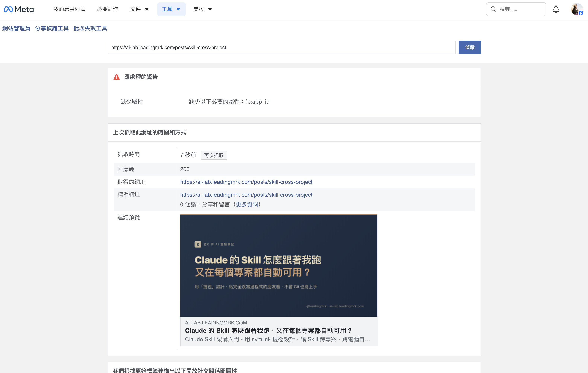This screenshot has height=373, width=588.
Task: Click the fb:app_id missing property message
Action: point(229,102)
